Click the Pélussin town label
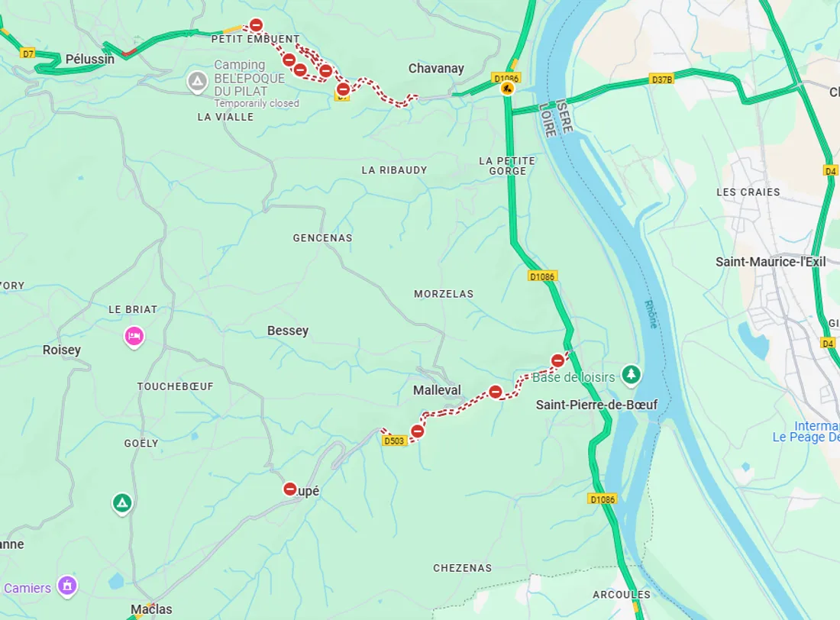This screenshot has height=620, width=840. (90, 59)
